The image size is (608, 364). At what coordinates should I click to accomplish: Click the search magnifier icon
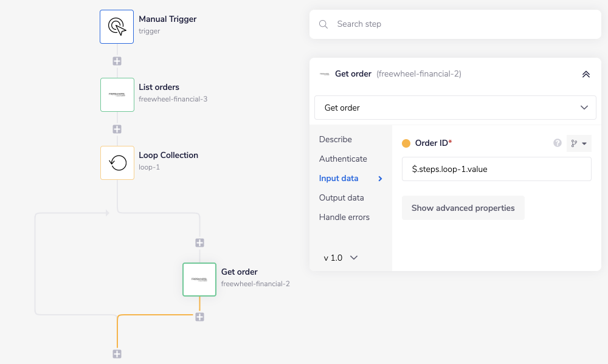tap(323, 24)
